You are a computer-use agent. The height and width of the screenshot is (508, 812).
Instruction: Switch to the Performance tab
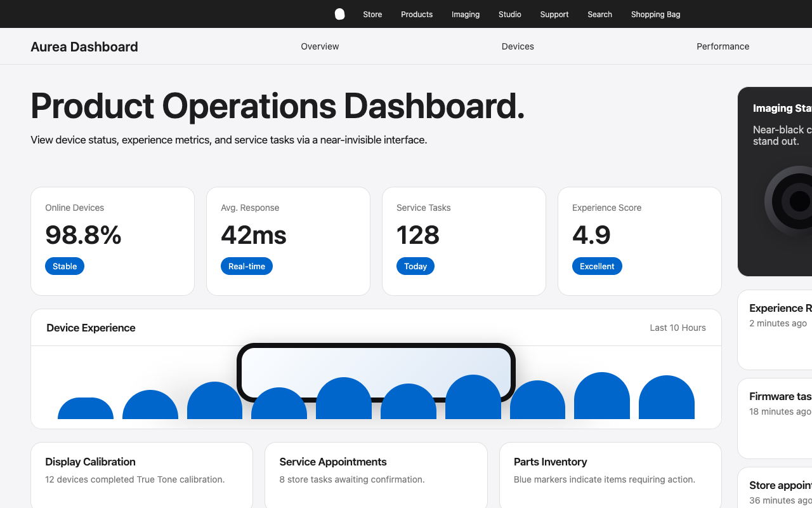(x=723, y=46)
